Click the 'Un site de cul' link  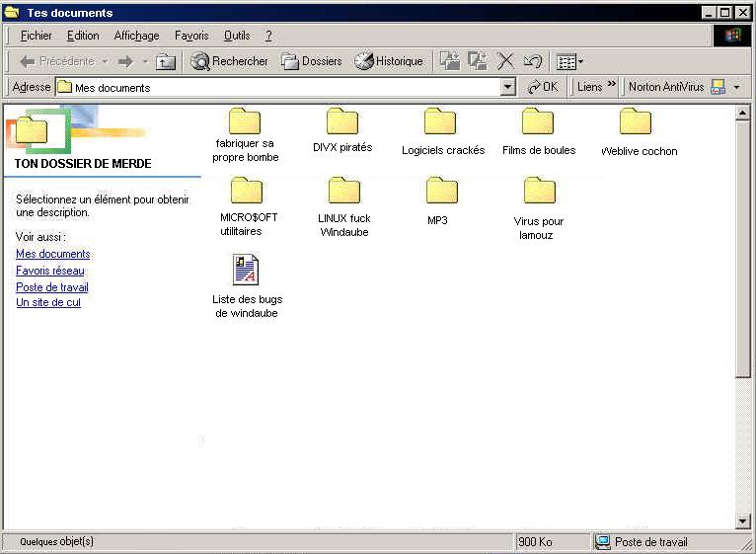(x=48, y=302)
